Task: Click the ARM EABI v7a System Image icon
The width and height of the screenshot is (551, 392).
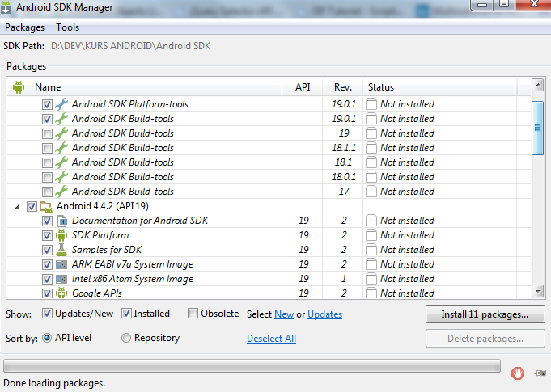Action: click(x=61, y=264)
